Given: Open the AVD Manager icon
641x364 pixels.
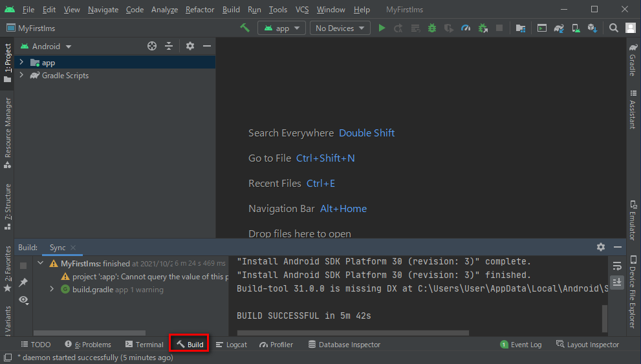Looking at the screenshot, I should [x=576, y=28].
